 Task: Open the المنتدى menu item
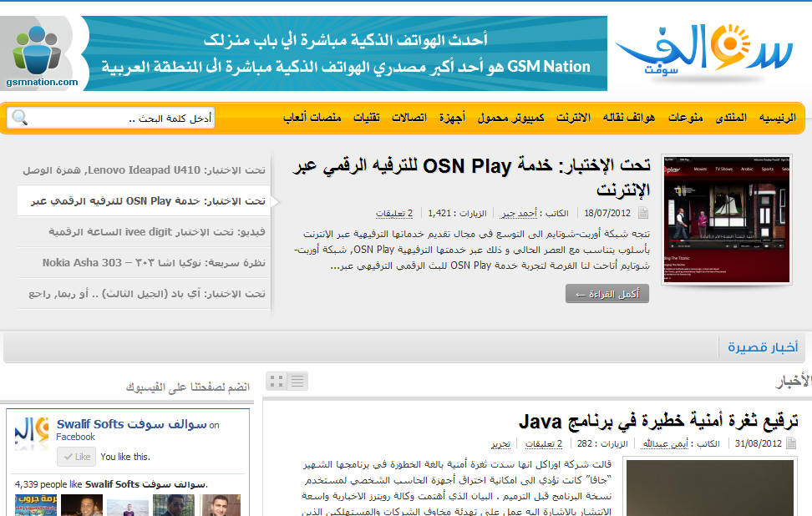point(731,118)
